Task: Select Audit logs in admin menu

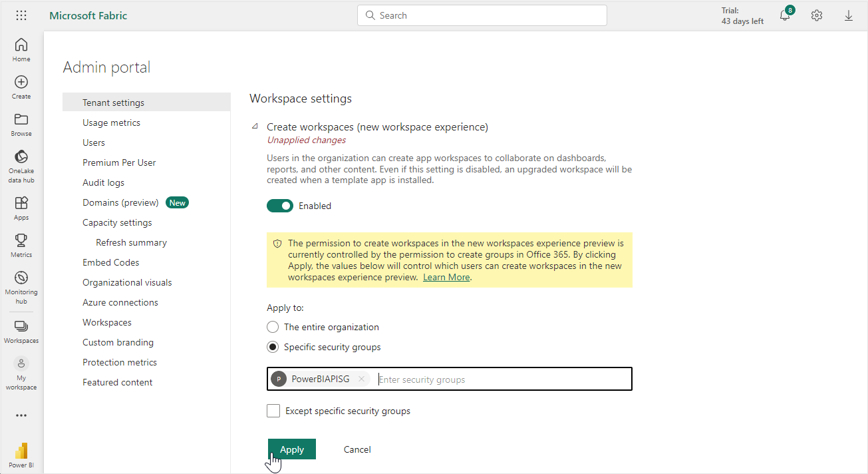Action: pos(103,182)
